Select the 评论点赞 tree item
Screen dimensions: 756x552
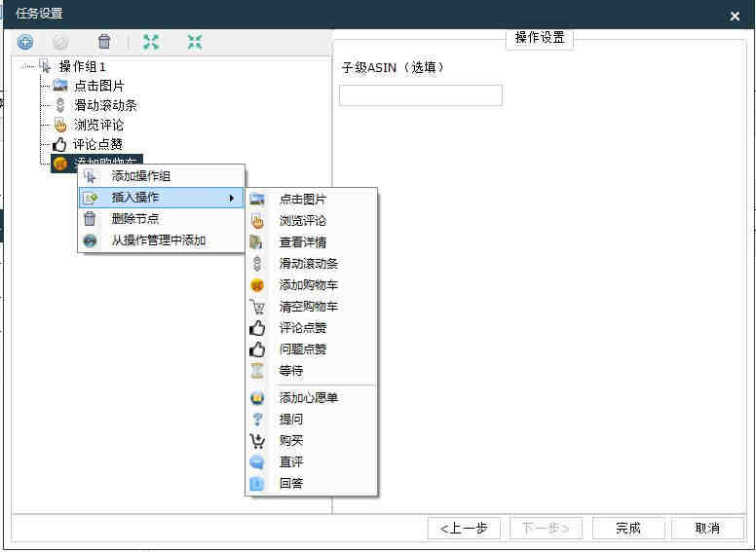(97, 144)
